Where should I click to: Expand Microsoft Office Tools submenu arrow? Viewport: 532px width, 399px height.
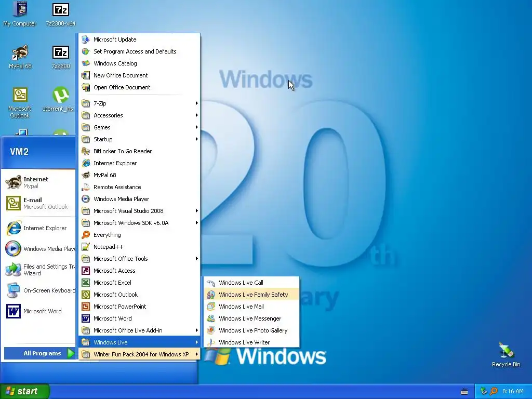(x=196, y=259)
